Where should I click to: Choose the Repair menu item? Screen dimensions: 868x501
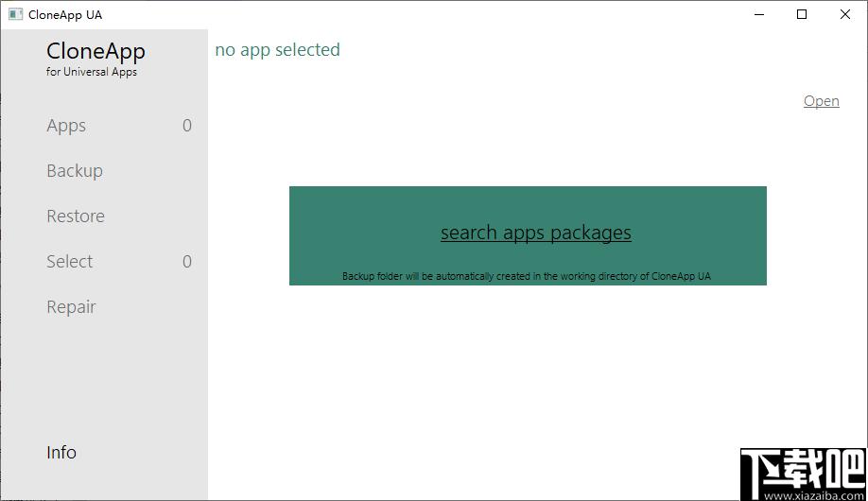[71, 307]
